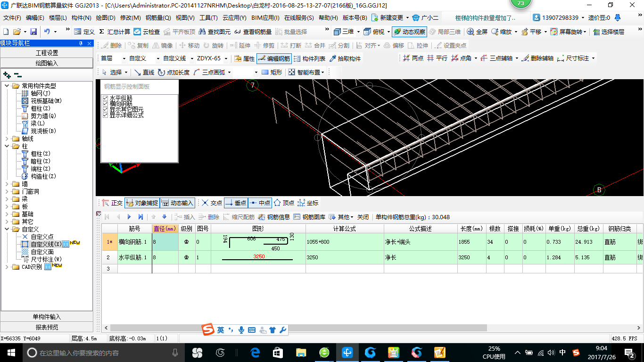
Task: Open 构件列表 component list
Action: pos(309,58)
